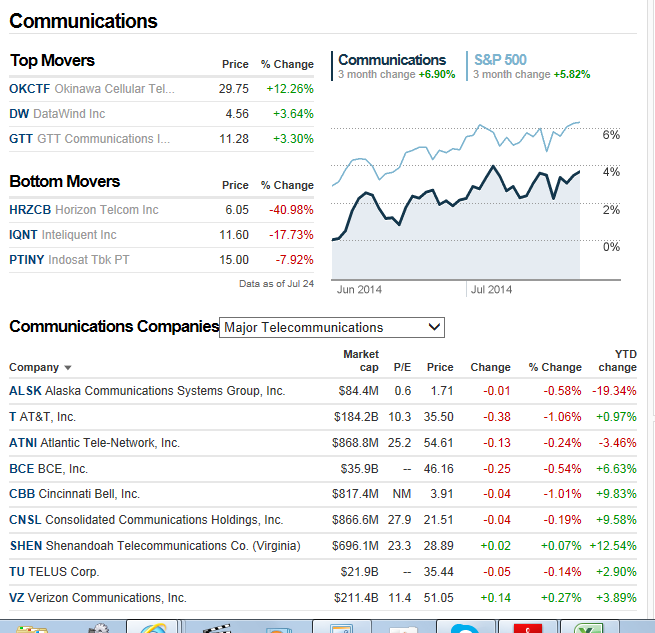Screen dimensions: 655x633
Task: Click the P/E column header
Action: coord(402,367)
